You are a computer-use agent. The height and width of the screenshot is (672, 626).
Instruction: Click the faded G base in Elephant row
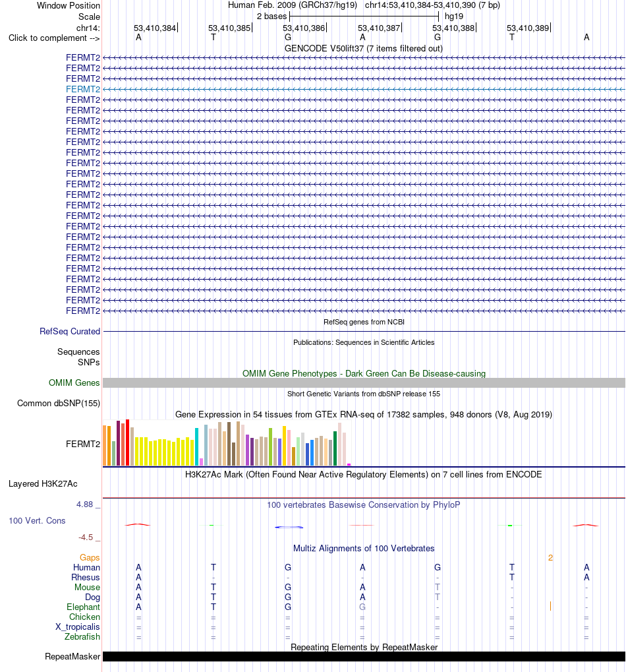[362, 607]
